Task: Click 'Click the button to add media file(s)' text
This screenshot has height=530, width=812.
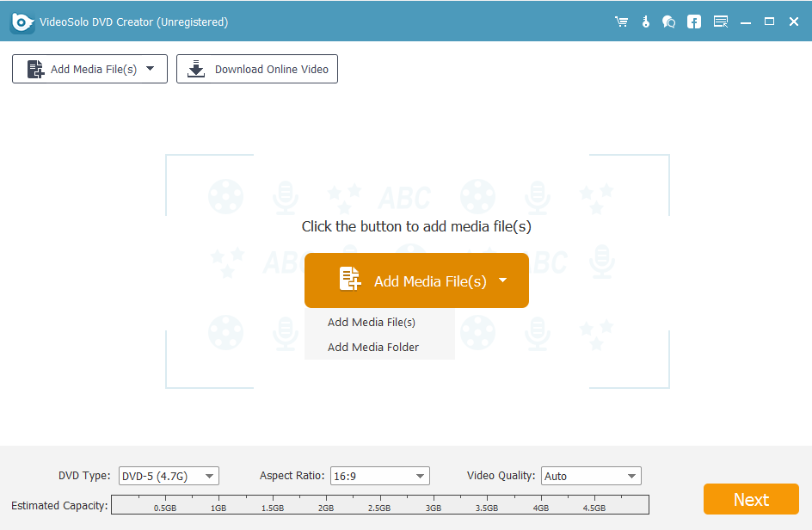Action: 416,227
